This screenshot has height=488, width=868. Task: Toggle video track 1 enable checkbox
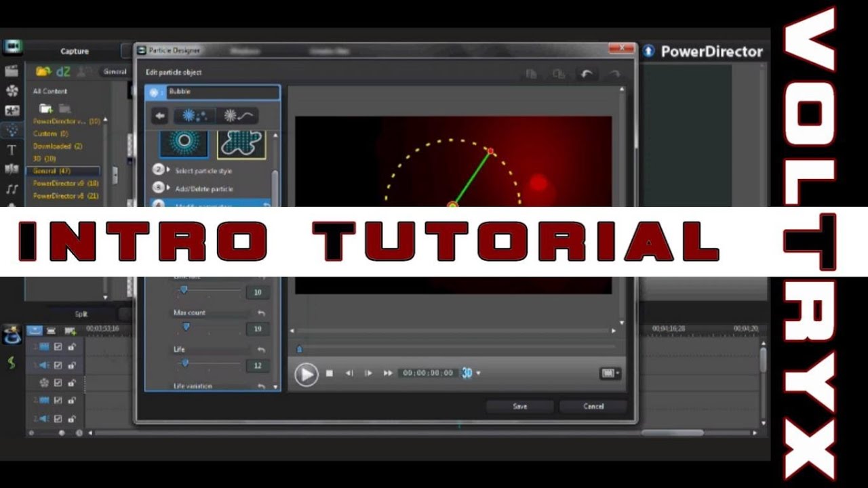(x=58, y=347)
